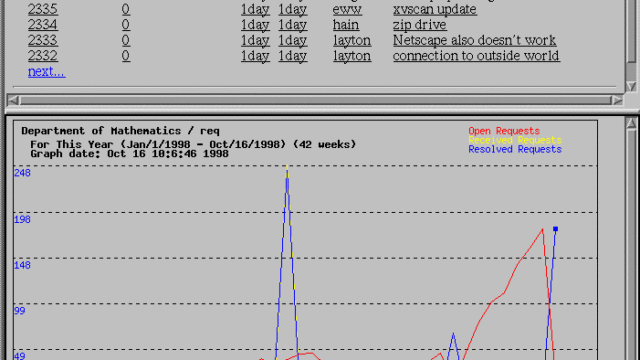This screenshot has height=360, width=640.
Task: Click the horizontal scrollbar left arrow
Action: pyautogui.click(x=13, y=100)
